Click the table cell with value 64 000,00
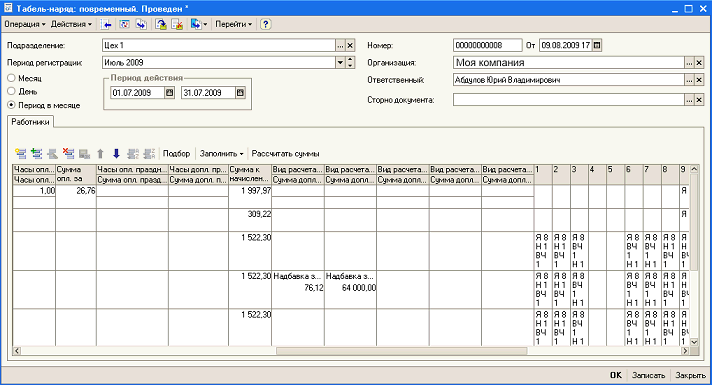713x386 pixels. point(351,288)
